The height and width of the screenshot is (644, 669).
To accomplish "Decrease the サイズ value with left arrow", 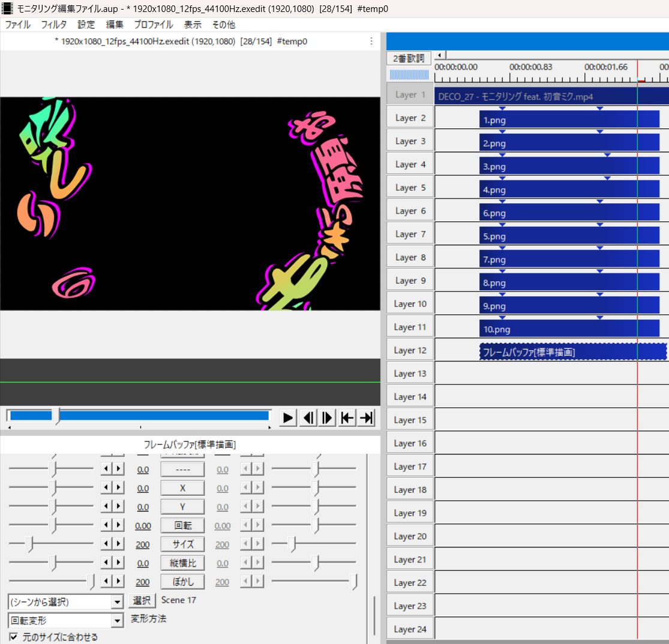I will pos(106,544).
